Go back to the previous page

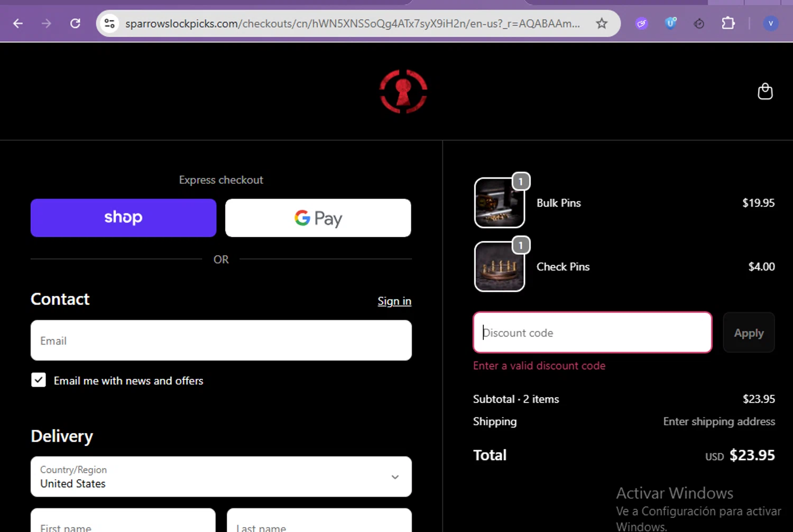click(x=18, y=23)
